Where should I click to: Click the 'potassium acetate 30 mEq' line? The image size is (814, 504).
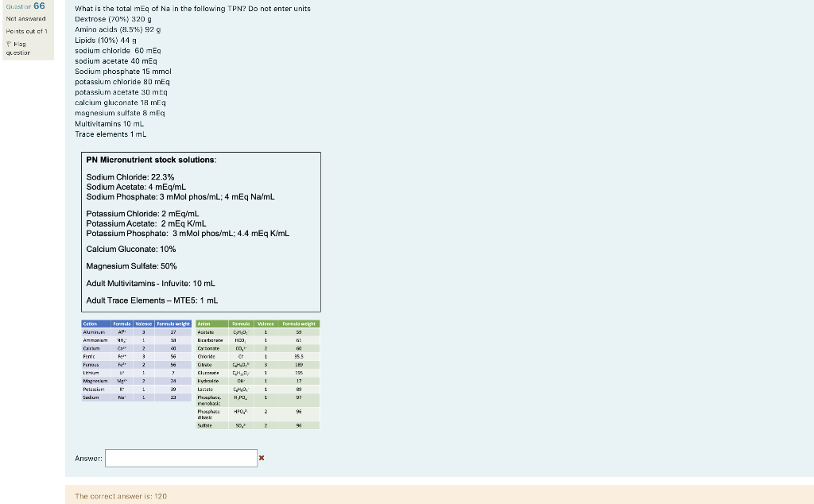click(121, 92)
